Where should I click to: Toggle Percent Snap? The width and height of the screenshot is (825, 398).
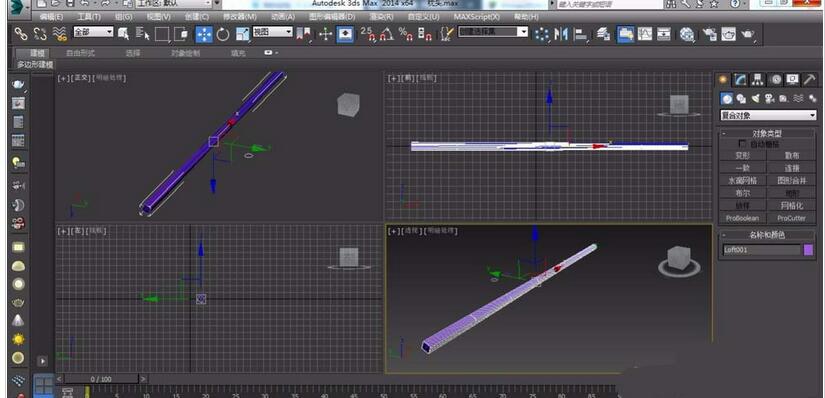click(406, 35)
